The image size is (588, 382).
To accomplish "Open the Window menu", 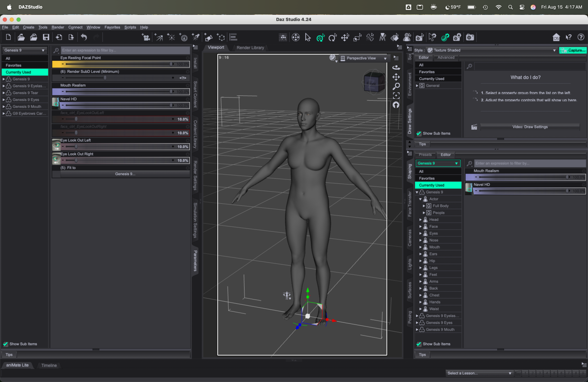I will (x=93, y=27).
